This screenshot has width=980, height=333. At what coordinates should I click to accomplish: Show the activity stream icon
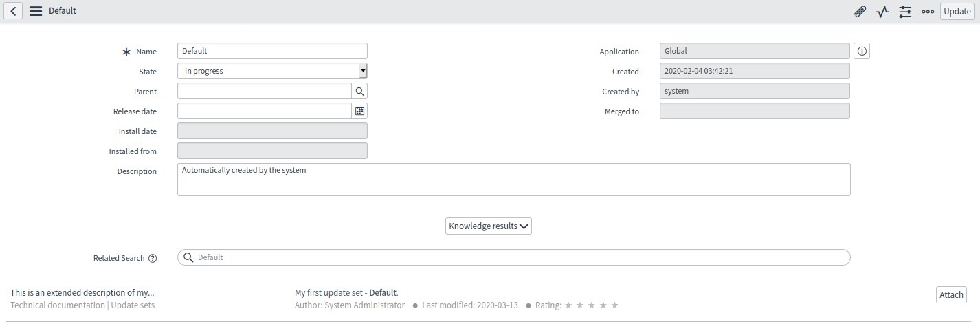[882, 11]
